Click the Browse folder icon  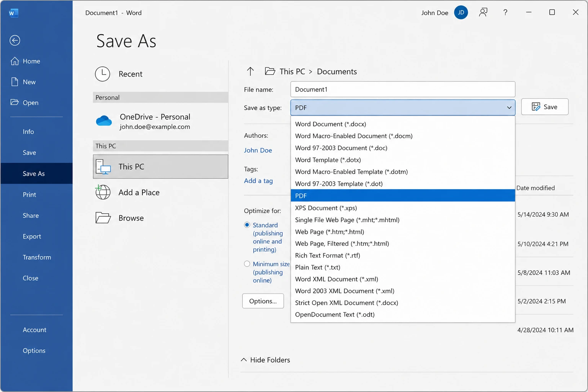tap(103, 218)
